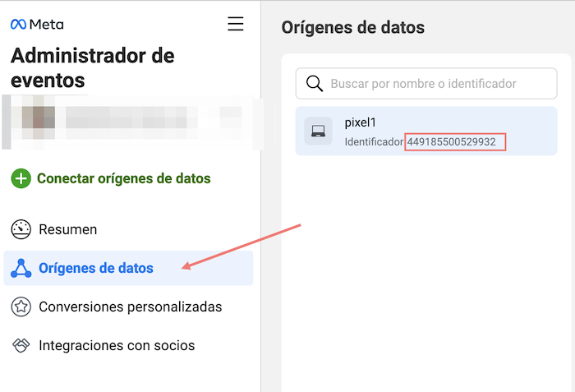Click the green plus connect icon
575x392 pixels.
pyautogui.click(x=21, y=179)
